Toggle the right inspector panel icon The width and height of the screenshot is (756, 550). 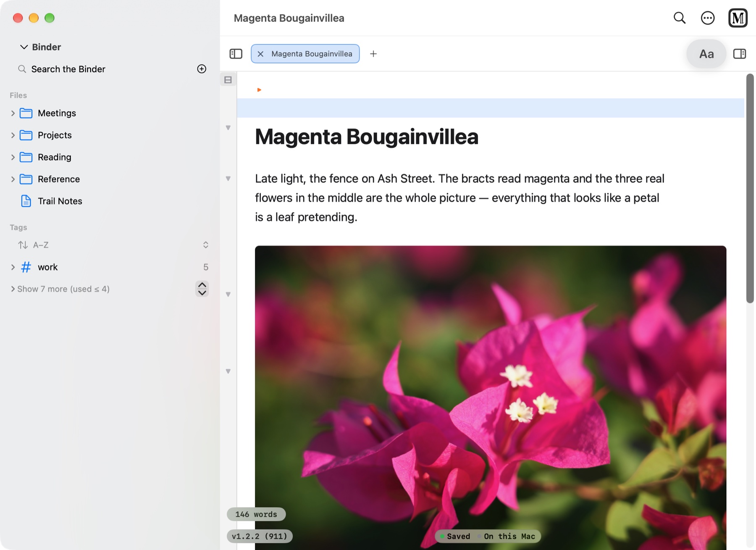click(x=740, y=54)
